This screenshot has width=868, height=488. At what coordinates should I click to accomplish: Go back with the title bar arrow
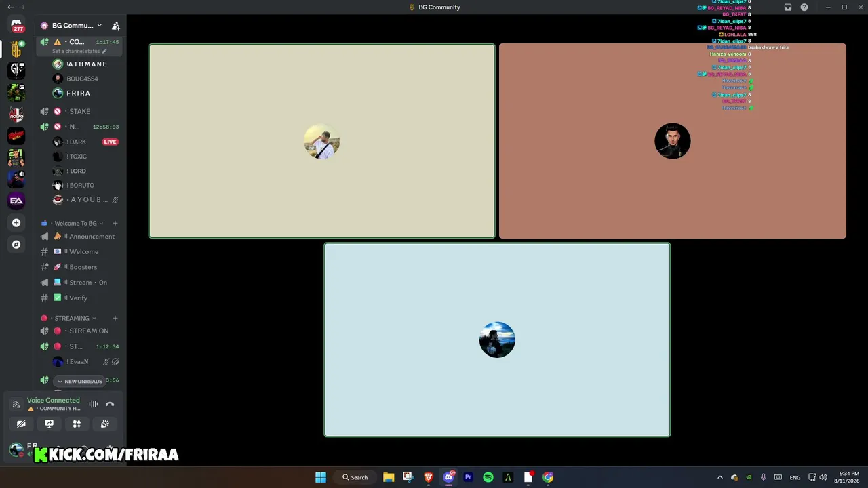click(10, 7)
